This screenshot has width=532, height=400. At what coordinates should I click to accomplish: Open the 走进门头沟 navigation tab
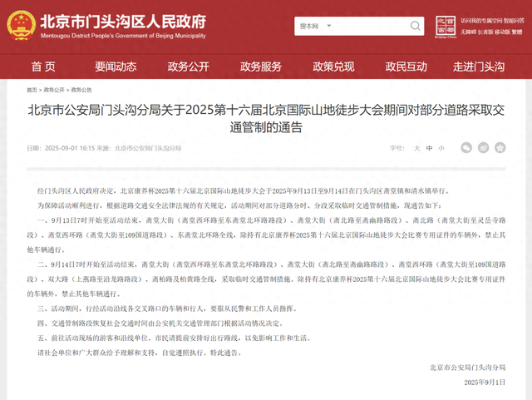[479, 67]
